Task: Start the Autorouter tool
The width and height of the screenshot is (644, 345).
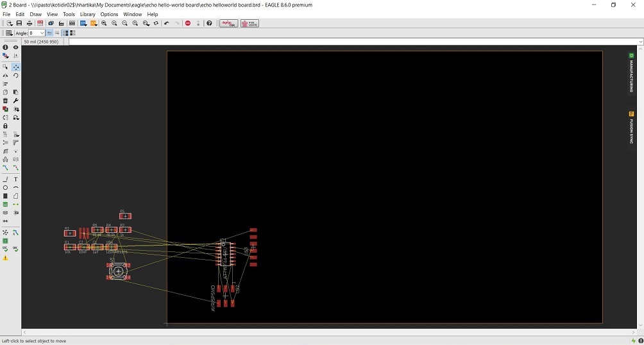Action: 15,233
